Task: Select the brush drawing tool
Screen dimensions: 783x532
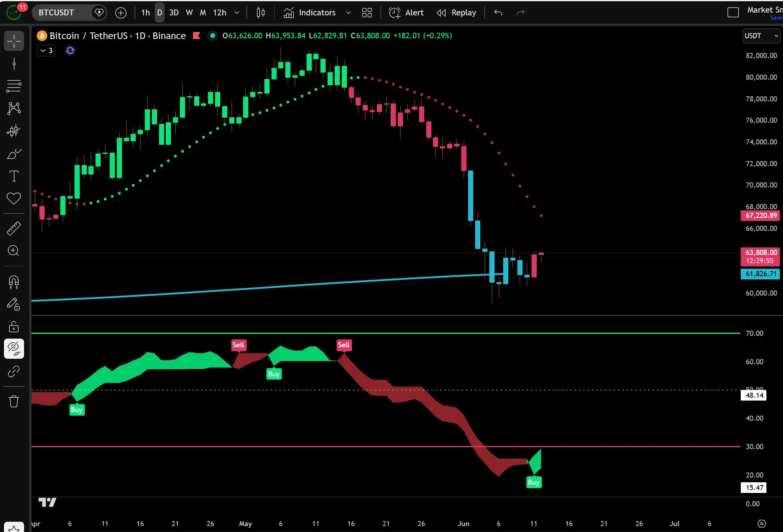Action: tap(14, 154)
